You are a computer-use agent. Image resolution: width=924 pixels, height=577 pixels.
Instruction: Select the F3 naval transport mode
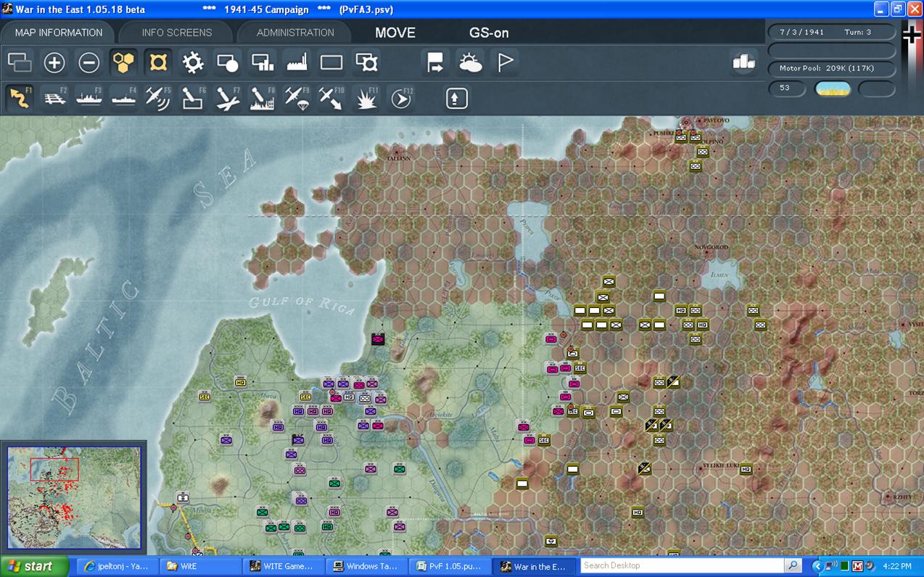[x=89, y=98]
